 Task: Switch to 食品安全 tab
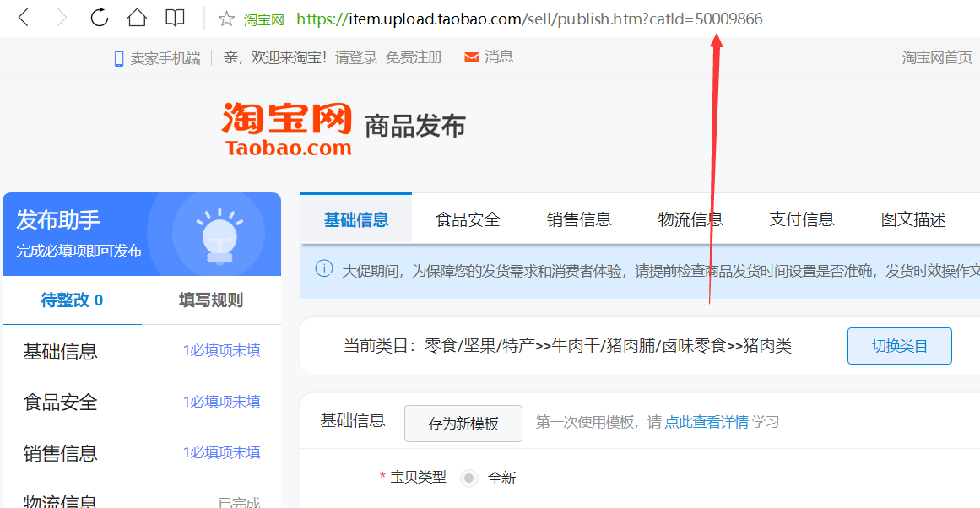pyautogui.click(x=468, y=219)
